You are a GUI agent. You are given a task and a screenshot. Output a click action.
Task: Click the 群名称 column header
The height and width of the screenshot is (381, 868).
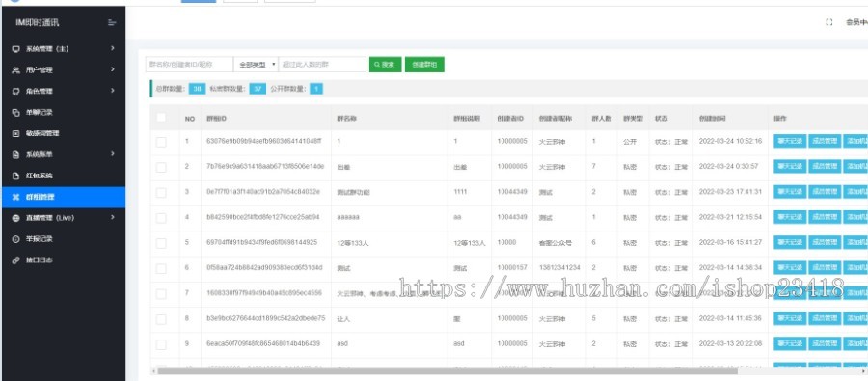(x=346, y=119)
